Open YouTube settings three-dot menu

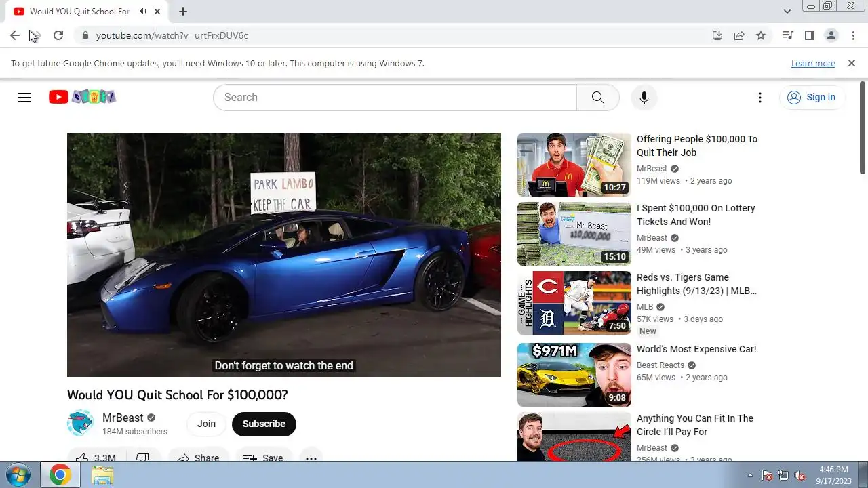pyautogui.click(x=760, y=98)
